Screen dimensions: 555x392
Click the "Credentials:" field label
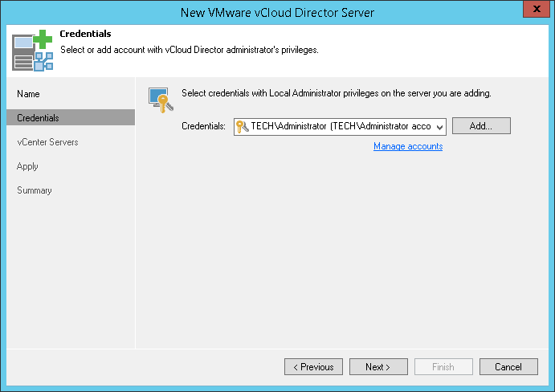[x=204, y=127]
